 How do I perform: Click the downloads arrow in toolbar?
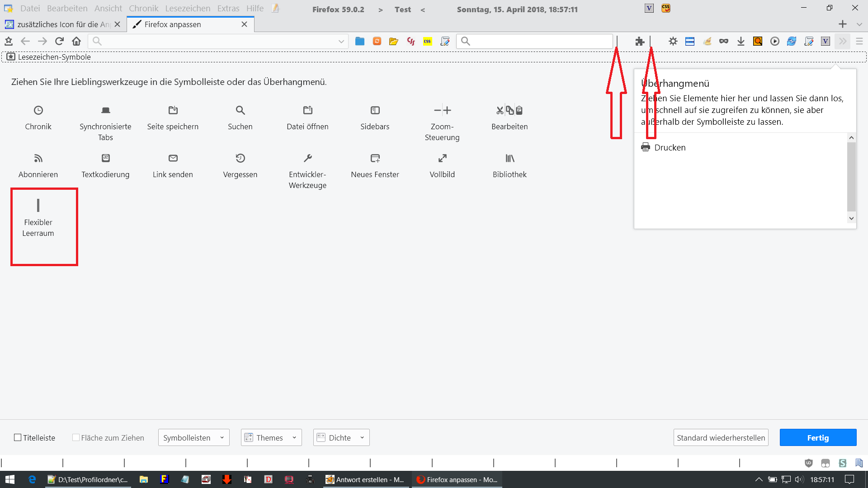click(x=741, y=42)
